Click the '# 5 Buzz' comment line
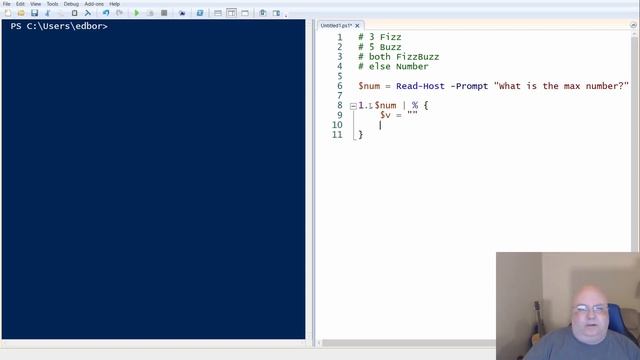Viewport: 640px width, 360px height. 380,47
